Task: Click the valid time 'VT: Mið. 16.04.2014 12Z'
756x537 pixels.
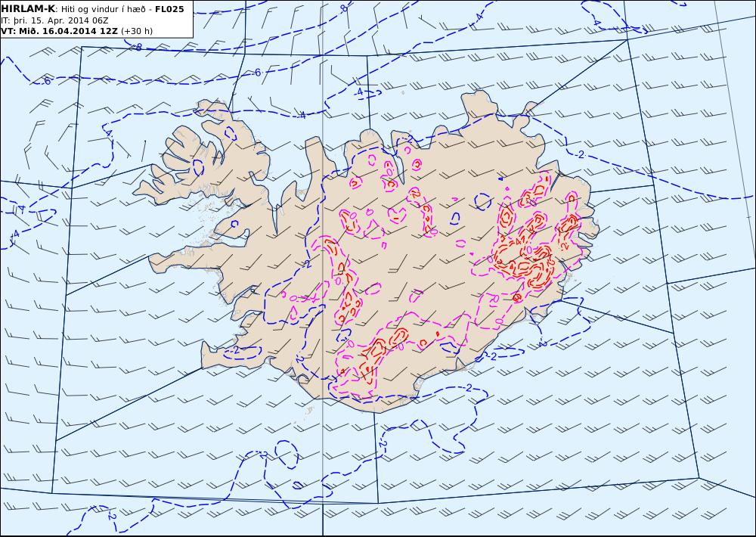Action: (59, 31)
